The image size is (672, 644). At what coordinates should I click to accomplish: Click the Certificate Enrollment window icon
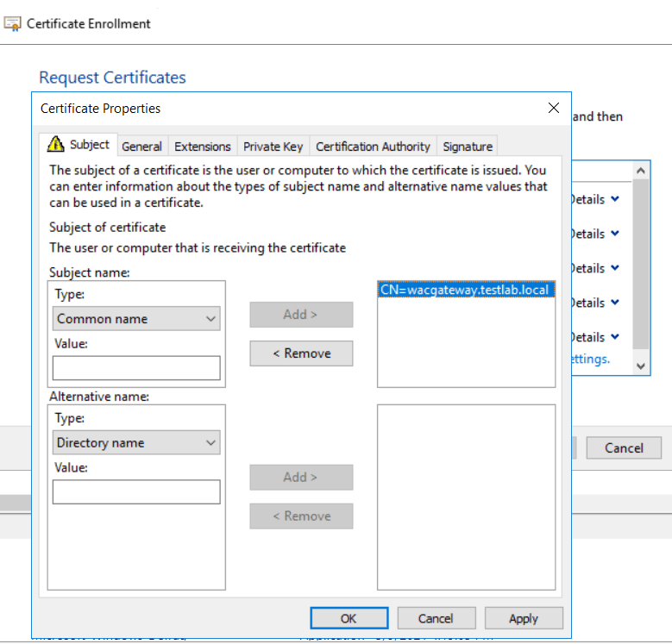tap(12, 23)
